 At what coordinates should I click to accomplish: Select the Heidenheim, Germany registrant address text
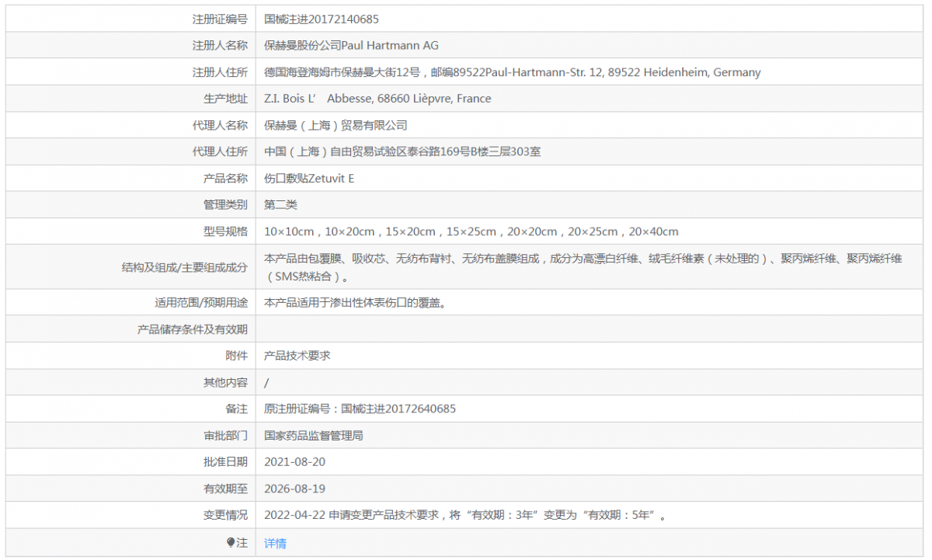point(513,72)
